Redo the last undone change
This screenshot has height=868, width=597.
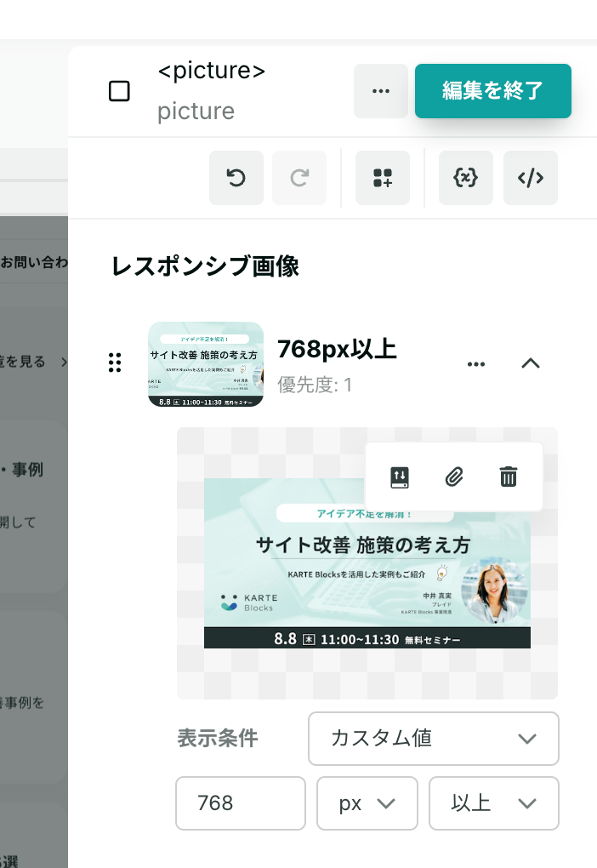pyautogui.click(x=299, y=178)
